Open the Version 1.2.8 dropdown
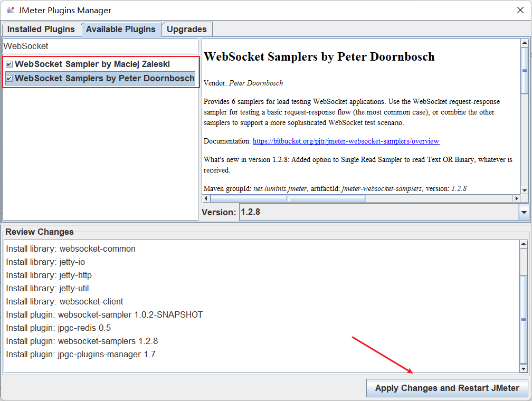Viewport: 532px width, 401px height. [384, 213]
